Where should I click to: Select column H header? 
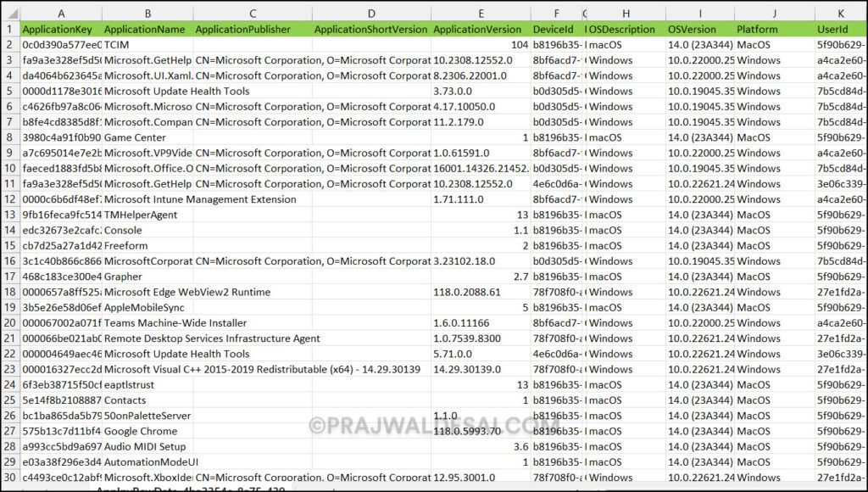tap(626, 14)
